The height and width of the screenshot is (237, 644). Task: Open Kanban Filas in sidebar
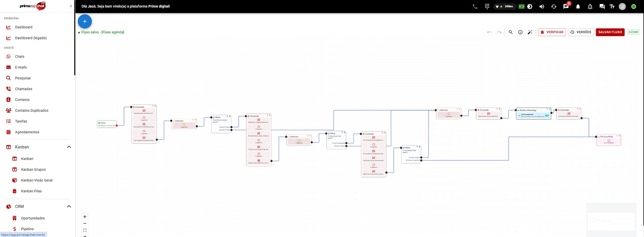(x=31, y=192)
